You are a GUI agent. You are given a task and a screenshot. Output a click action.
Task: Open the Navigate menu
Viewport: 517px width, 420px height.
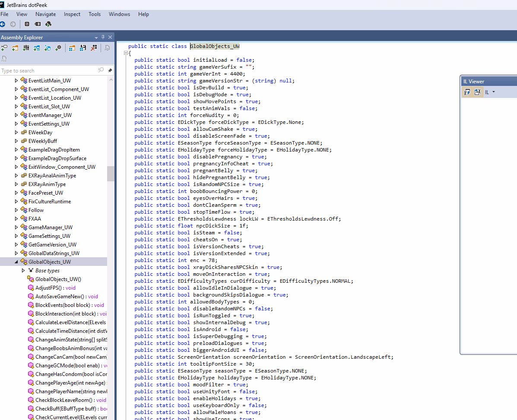pos(45,14)
